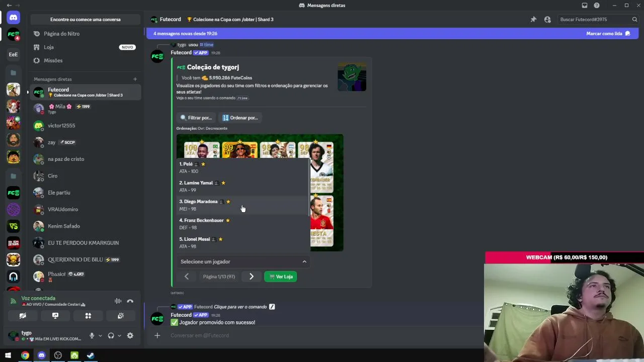Open Discord direct messages home icon
The width and height of the screenshot is (644, 362).
pyautogui.click(x=14, y=18)
